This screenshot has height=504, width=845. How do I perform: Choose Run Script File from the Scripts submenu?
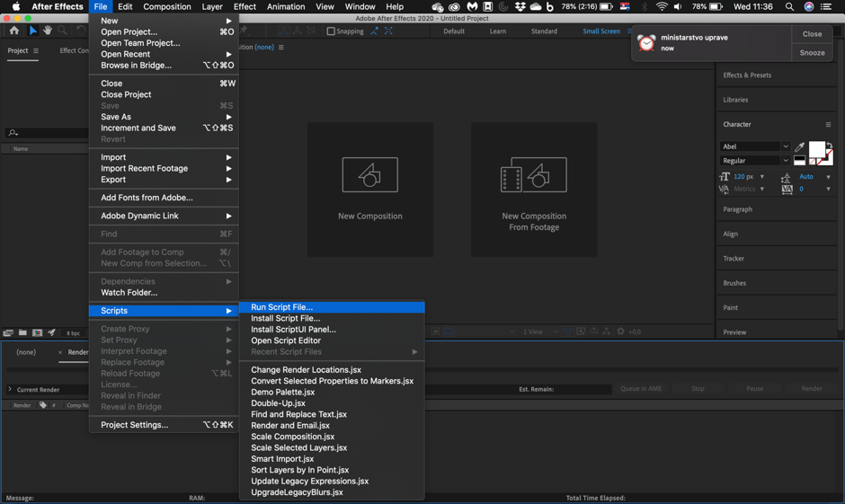[x=282, y=307]
